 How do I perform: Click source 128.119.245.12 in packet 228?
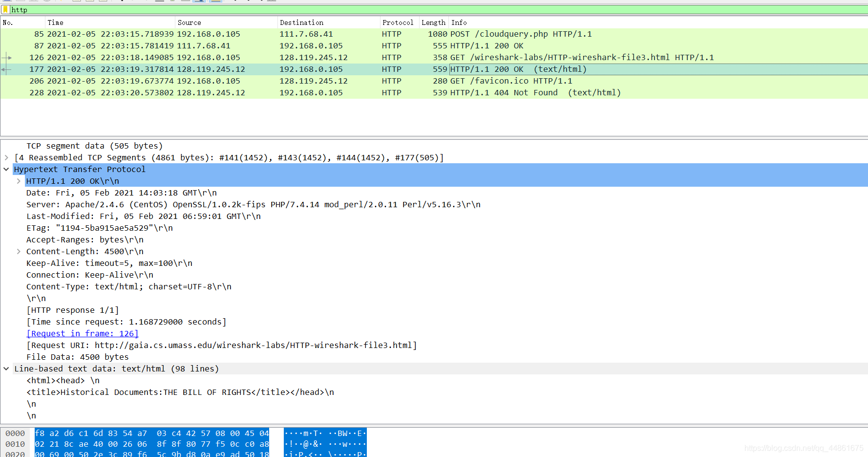(x=211, y=93)
